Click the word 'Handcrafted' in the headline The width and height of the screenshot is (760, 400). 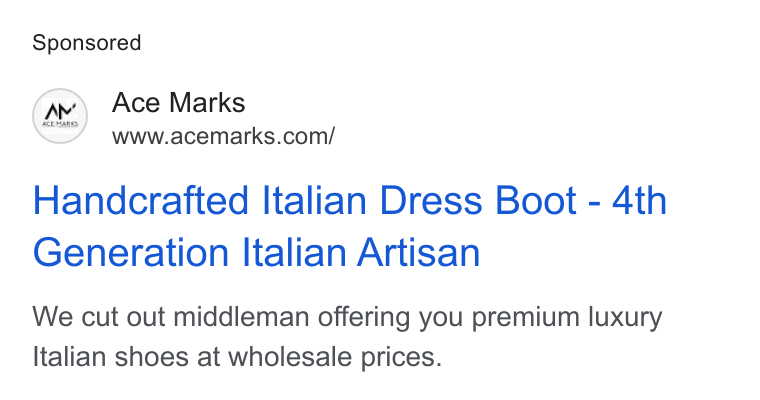[141, 200]
